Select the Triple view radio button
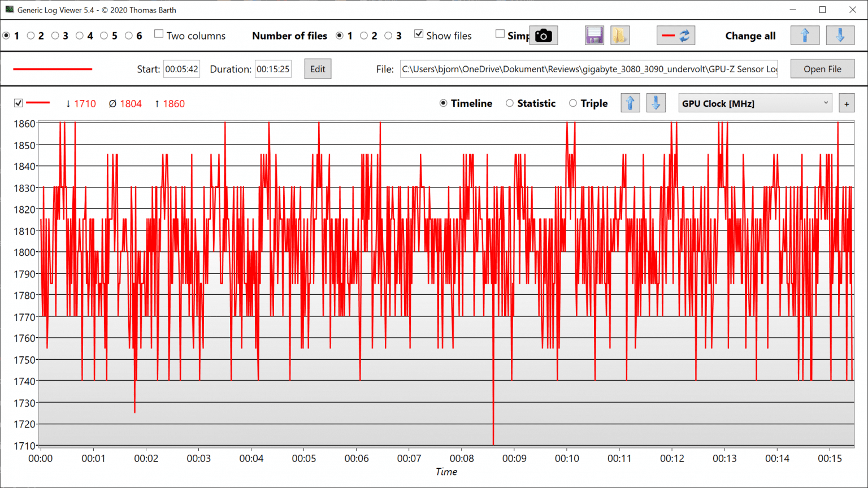The image size is (868, 488). pyautogui.click(x=573, y=103)
